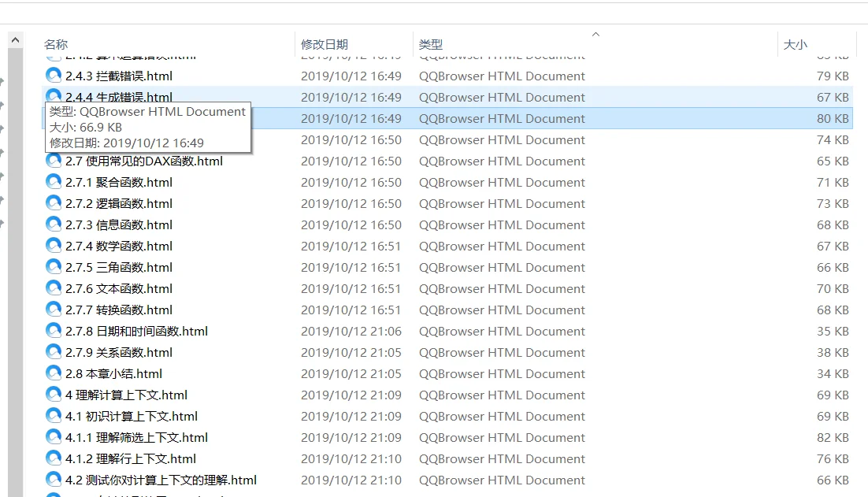Select the 2.7.6 文本函数.html file icon
The height and width of the screenshot is (497, 868).
(x=54, y=287)
